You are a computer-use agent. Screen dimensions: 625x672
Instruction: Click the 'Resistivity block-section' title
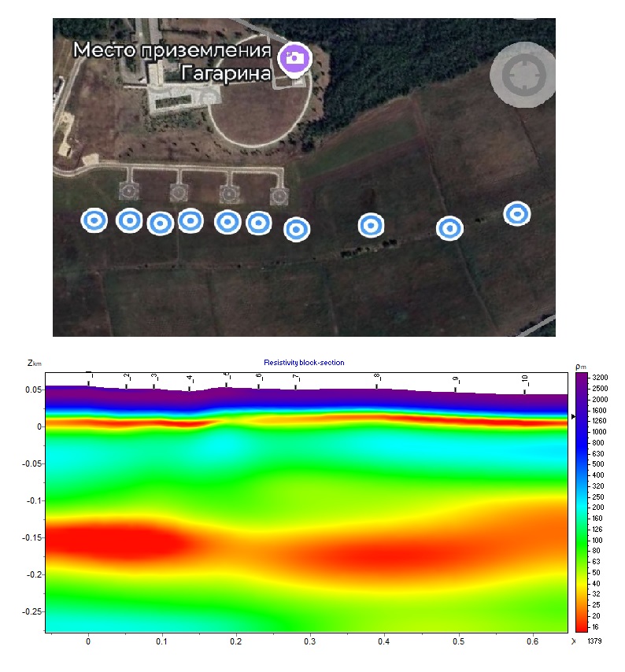coord(304,363)
